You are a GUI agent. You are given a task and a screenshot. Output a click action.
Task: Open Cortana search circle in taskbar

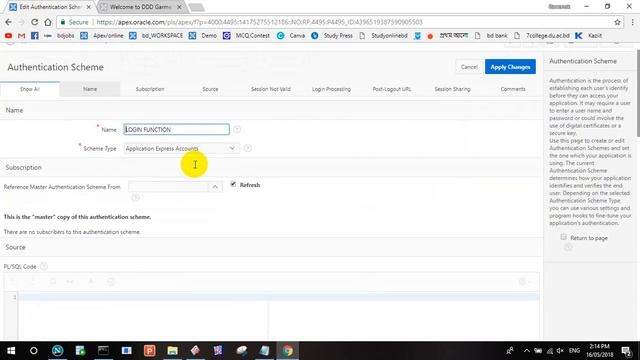33,351
